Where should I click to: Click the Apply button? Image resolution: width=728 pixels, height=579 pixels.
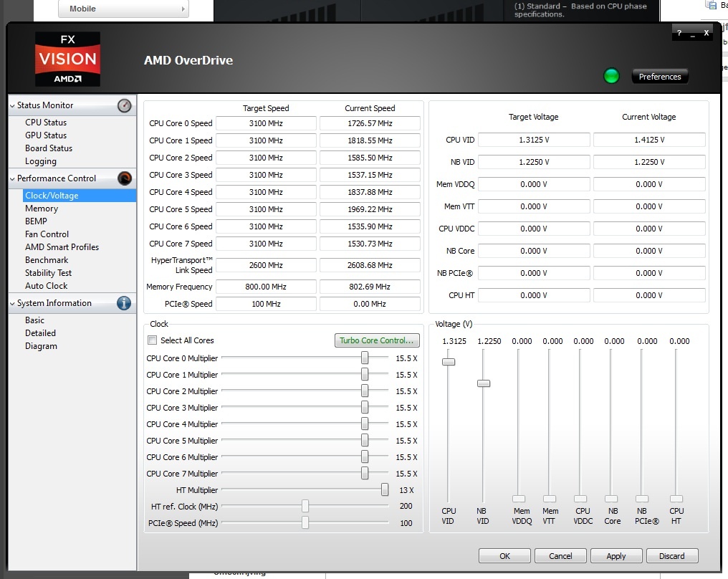click(616, 556)
